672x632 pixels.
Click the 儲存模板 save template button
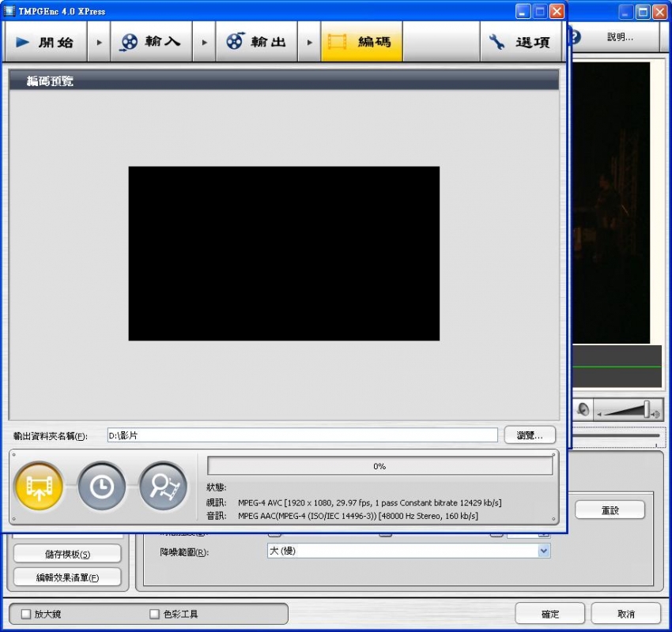coord(67,554)
